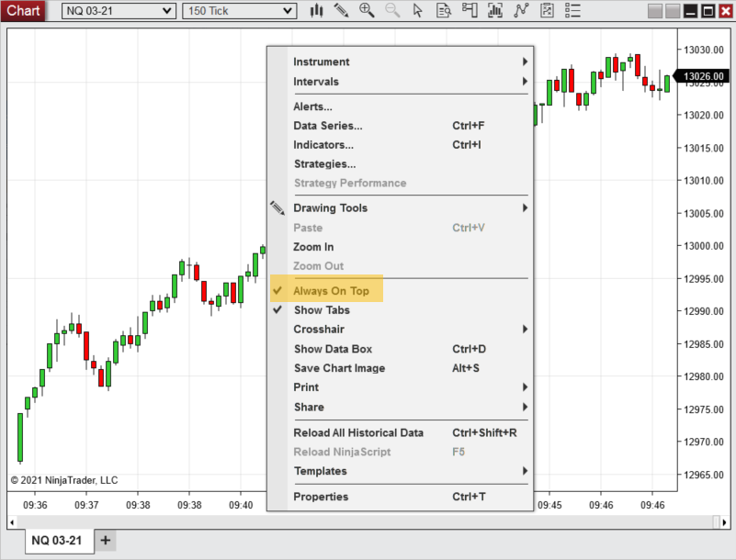Expand the Drawing Tools submenu
The image size is (736, 560).
coord(400,207)
